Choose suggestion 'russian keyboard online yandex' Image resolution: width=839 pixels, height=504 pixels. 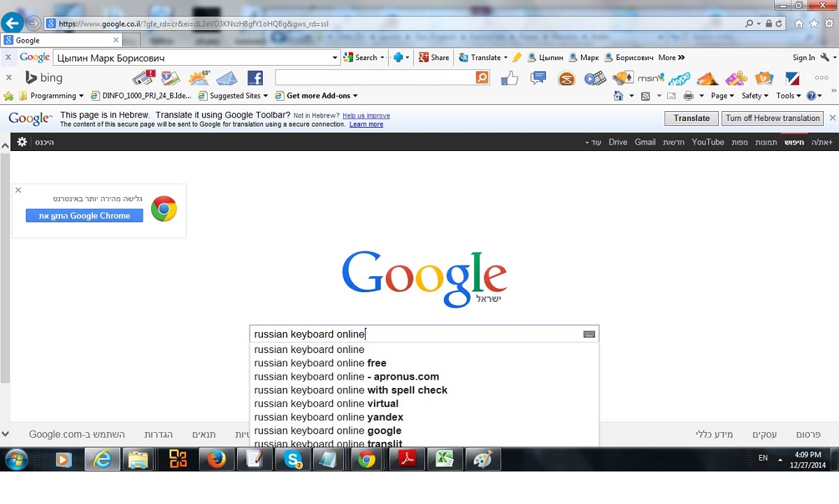pos(424,417)
